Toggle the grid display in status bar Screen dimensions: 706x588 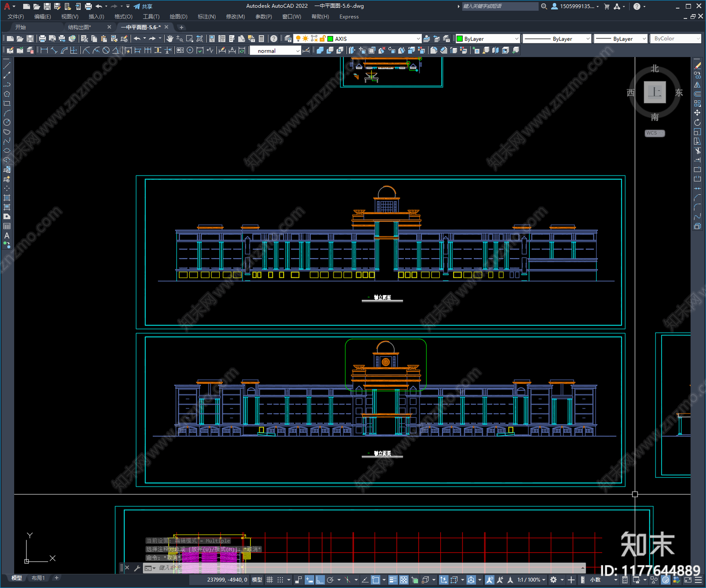(x=270, y=580)
